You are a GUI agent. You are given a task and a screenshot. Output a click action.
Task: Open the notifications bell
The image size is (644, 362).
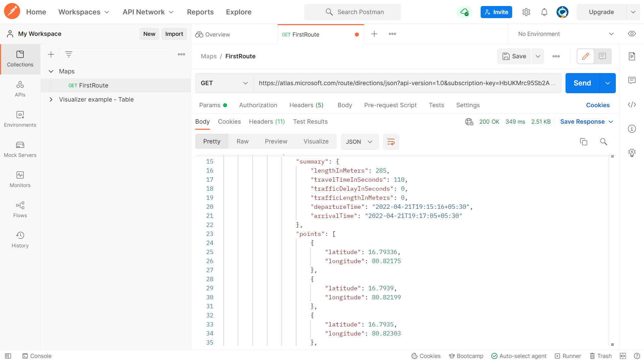click(x=544, y=12)
